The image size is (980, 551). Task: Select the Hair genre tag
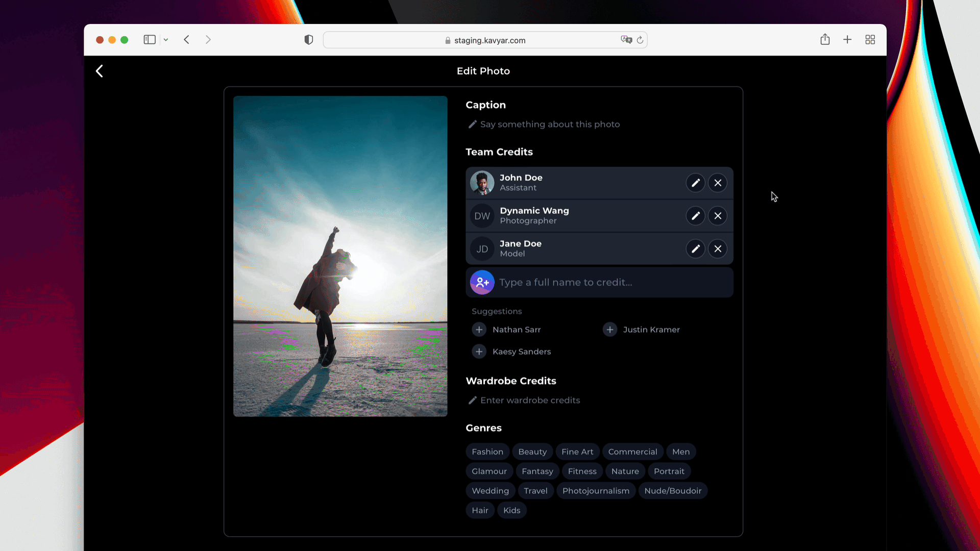tap(480, 510)
